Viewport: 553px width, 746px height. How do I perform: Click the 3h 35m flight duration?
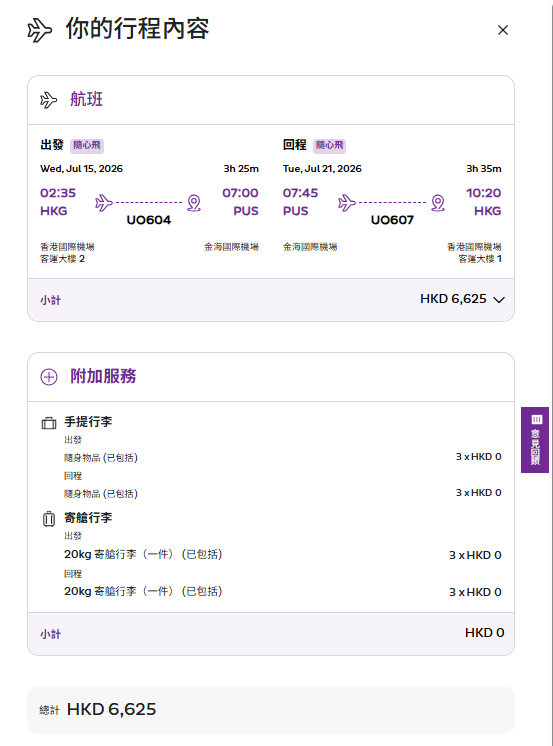click(484, 168)
